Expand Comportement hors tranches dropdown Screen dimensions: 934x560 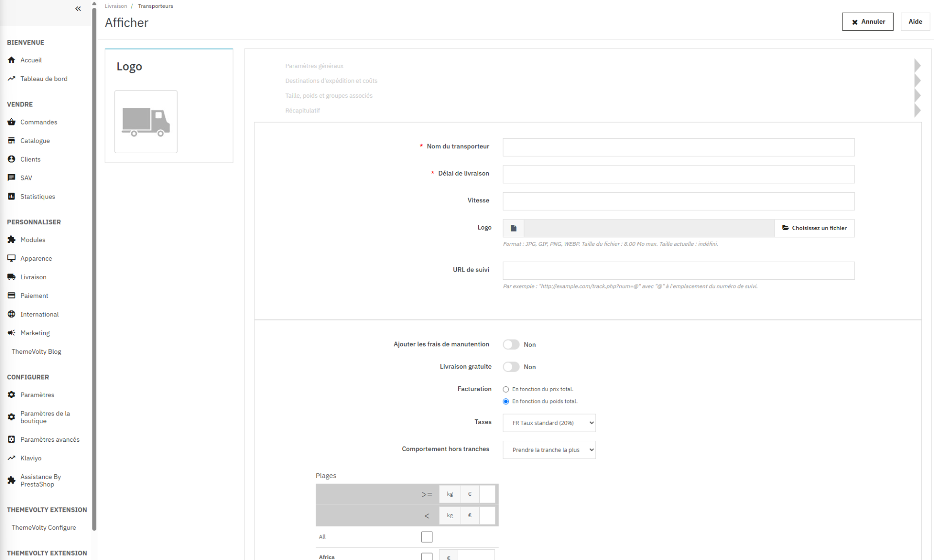tap(549, 450)
